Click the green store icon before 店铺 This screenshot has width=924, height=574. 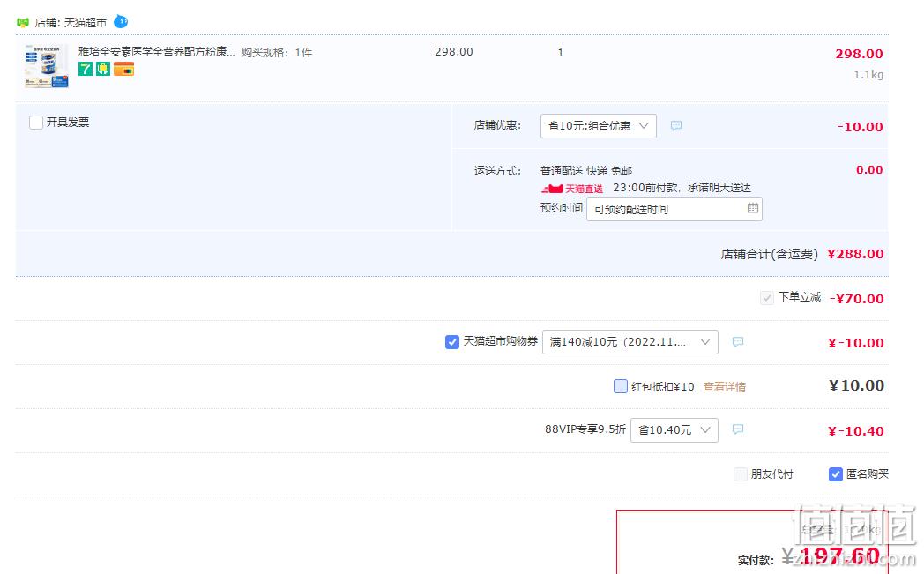[23, 22]
